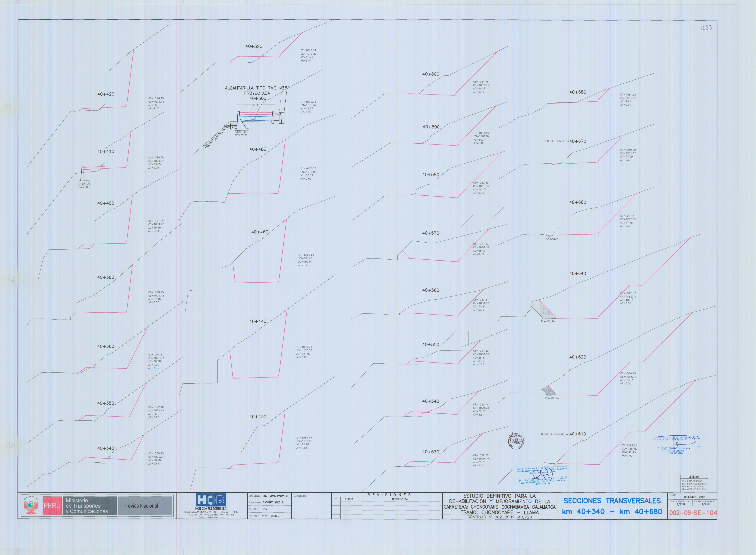
Task: Click station label 40+590
Action: [x=431, y=127]
